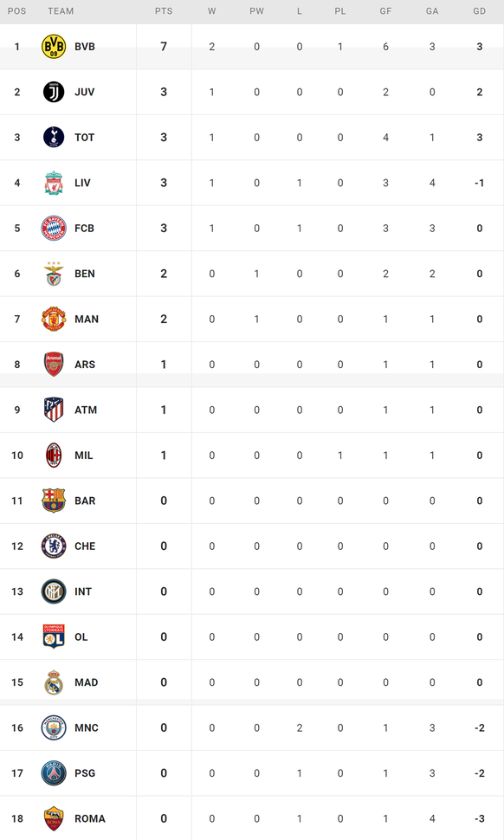Select the MNC team name
504x840 pixels.
87,727
